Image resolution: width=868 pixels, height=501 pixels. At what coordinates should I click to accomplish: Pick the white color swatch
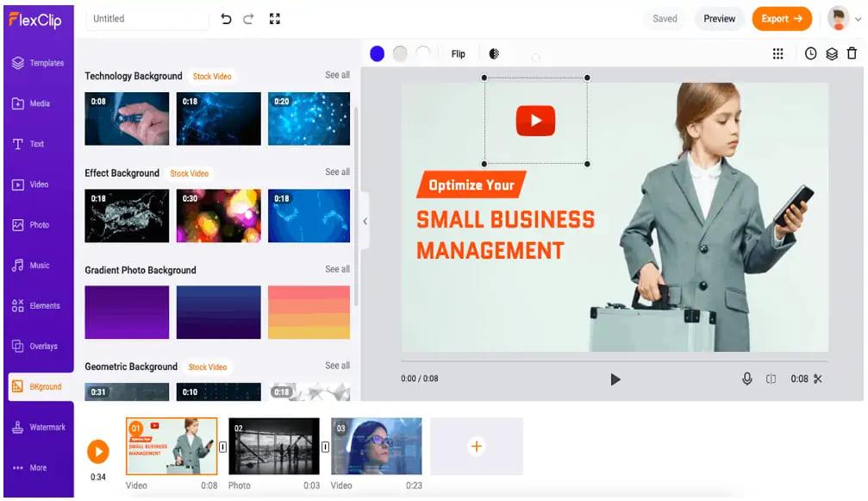coord(423,53)
